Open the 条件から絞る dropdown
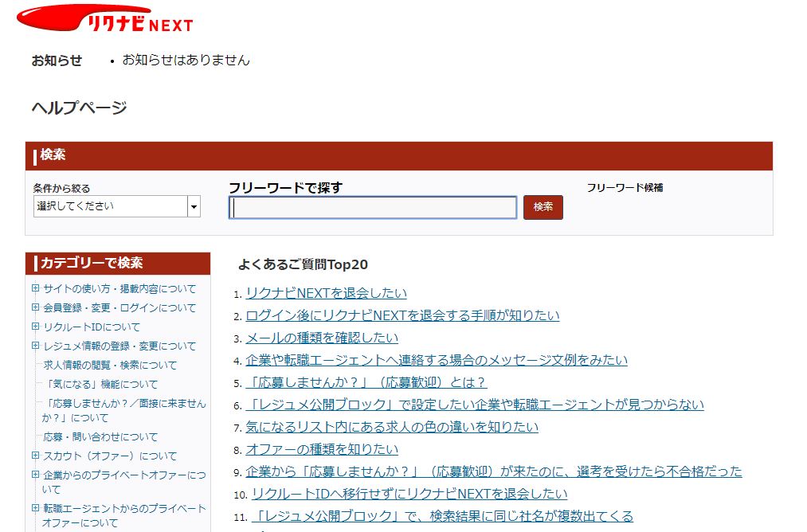The width and height of the screenshot is (807, 532). pos(117,206)
